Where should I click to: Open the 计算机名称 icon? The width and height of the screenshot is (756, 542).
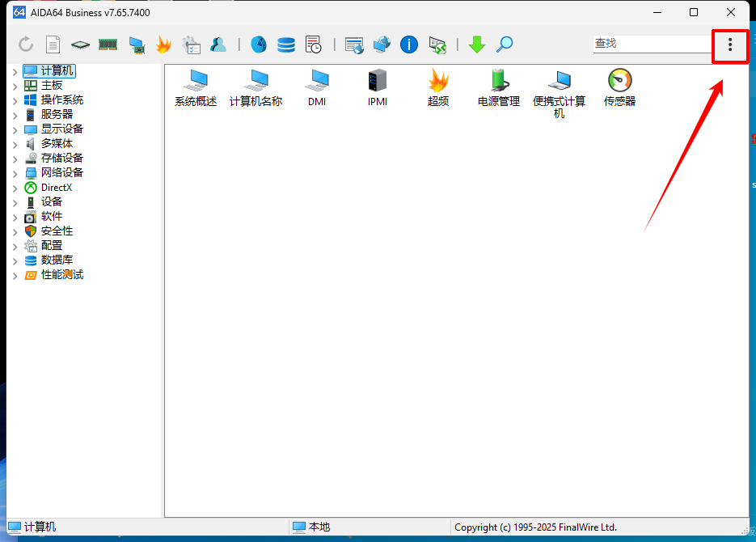pos(256,87)
